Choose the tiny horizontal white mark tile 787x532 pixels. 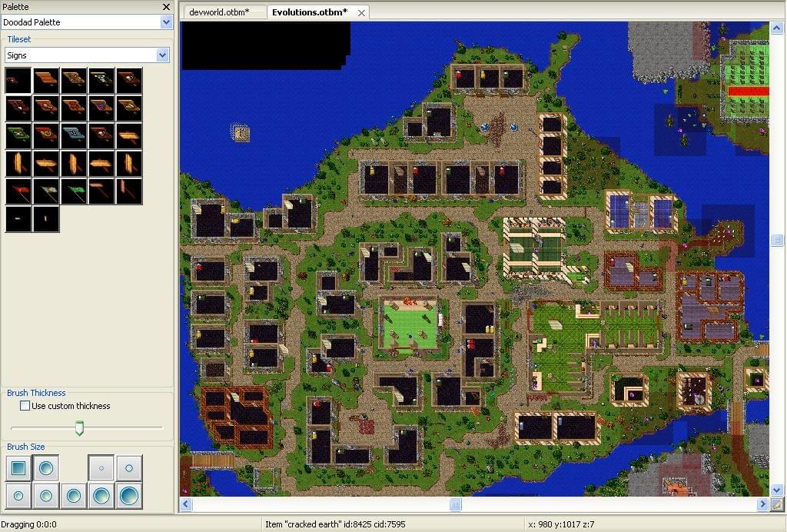[x=18, y=219]
